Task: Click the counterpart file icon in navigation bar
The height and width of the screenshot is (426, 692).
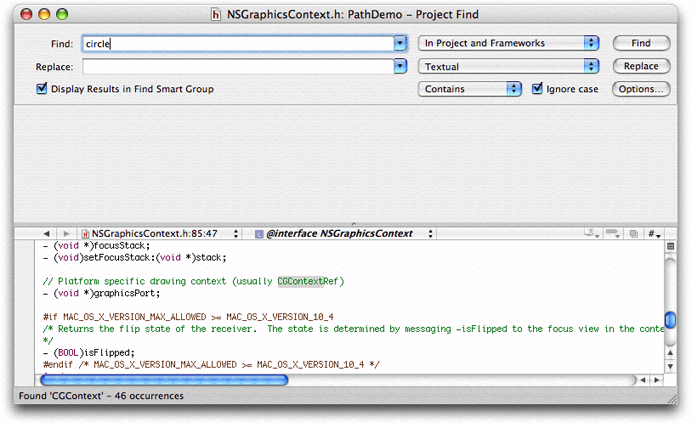Action: point(635,233)
